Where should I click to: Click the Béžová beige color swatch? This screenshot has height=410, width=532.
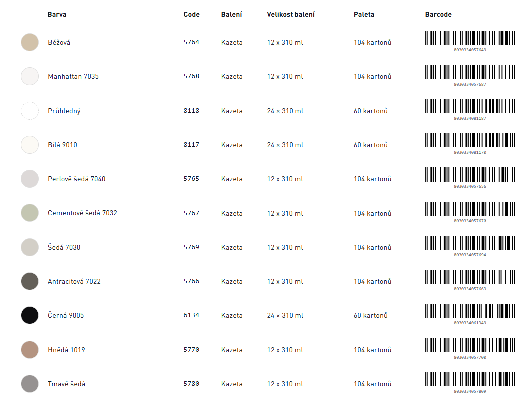tap(30, 42)
